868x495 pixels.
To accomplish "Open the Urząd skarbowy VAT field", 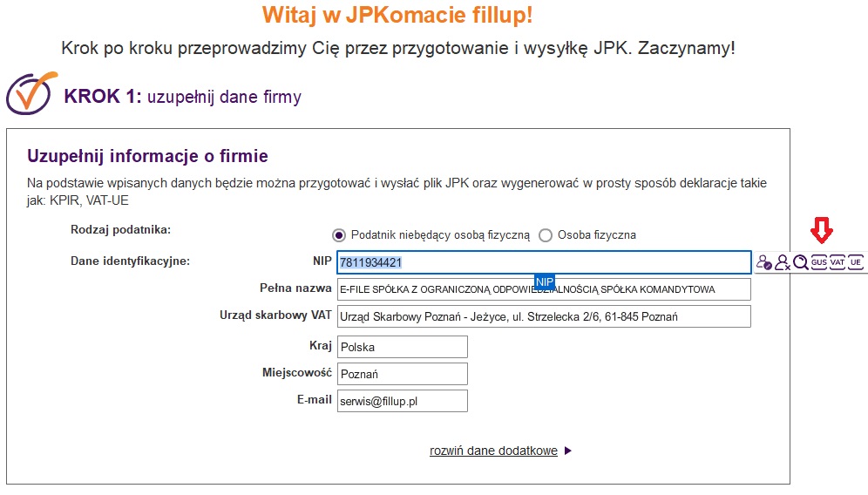I will tap(544, 316).
